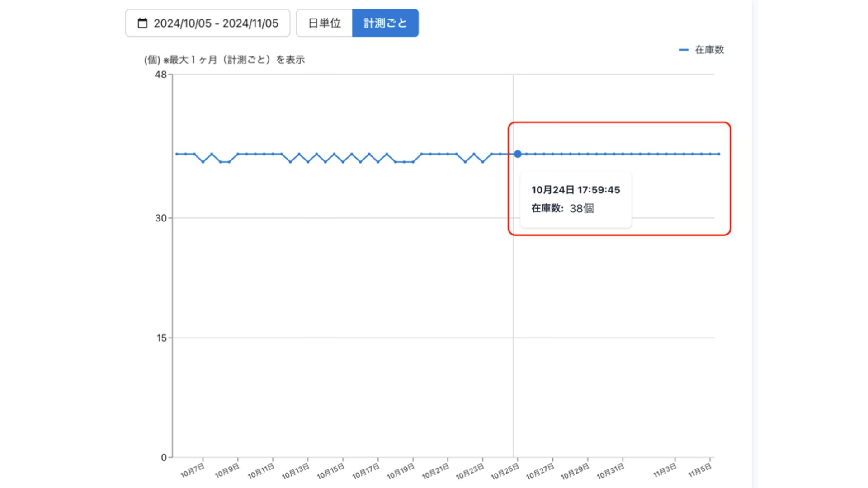Click the 10月15日 x-axis label
The width and height of the screenshot is (868, 488).
pos(330,471)
